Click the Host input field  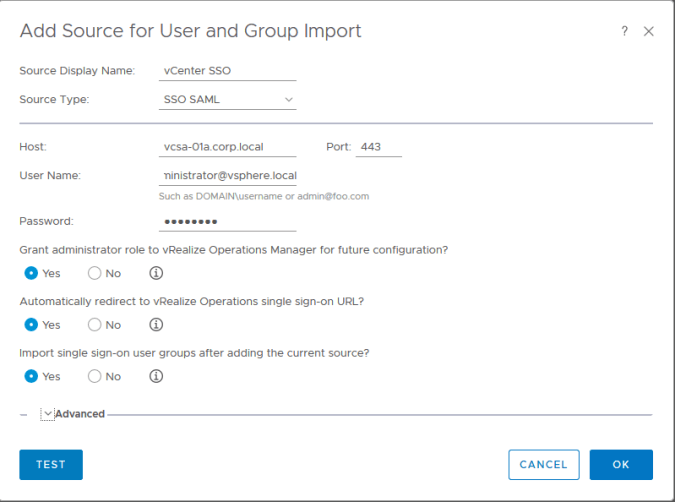pyautogui.click(x=228, y=147)
